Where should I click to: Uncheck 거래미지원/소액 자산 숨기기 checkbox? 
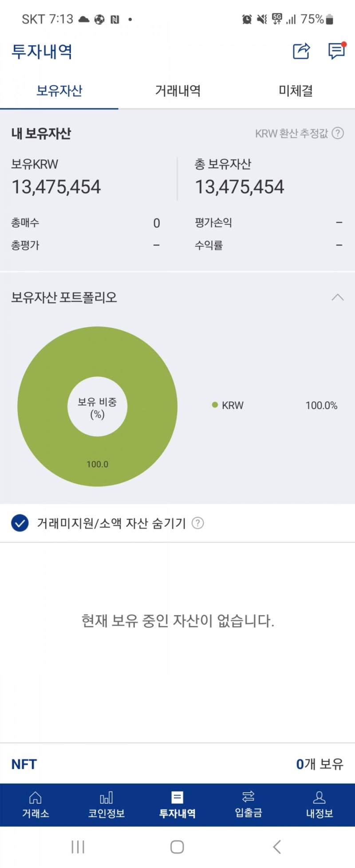click(19, 523)
